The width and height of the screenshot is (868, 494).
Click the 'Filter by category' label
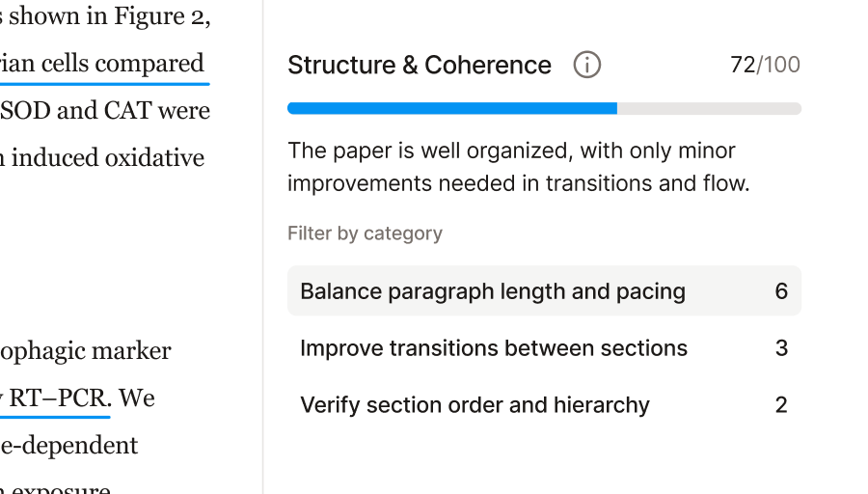365,233
